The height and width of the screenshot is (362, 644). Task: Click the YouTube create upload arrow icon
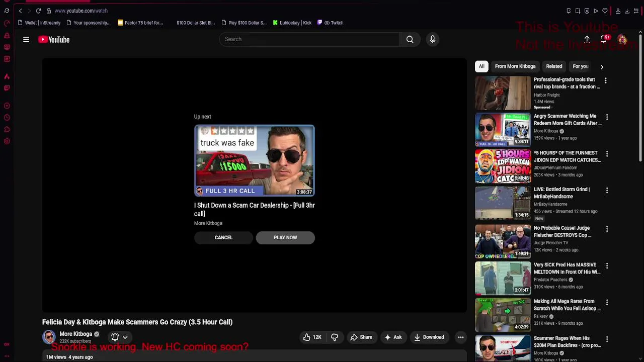pyautogui.click(x=587, y=39)
